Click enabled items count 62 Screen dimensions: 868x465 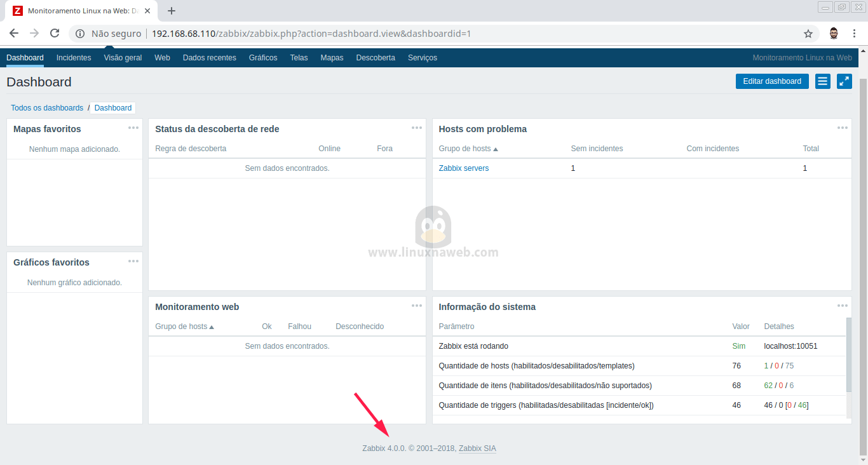768,386
